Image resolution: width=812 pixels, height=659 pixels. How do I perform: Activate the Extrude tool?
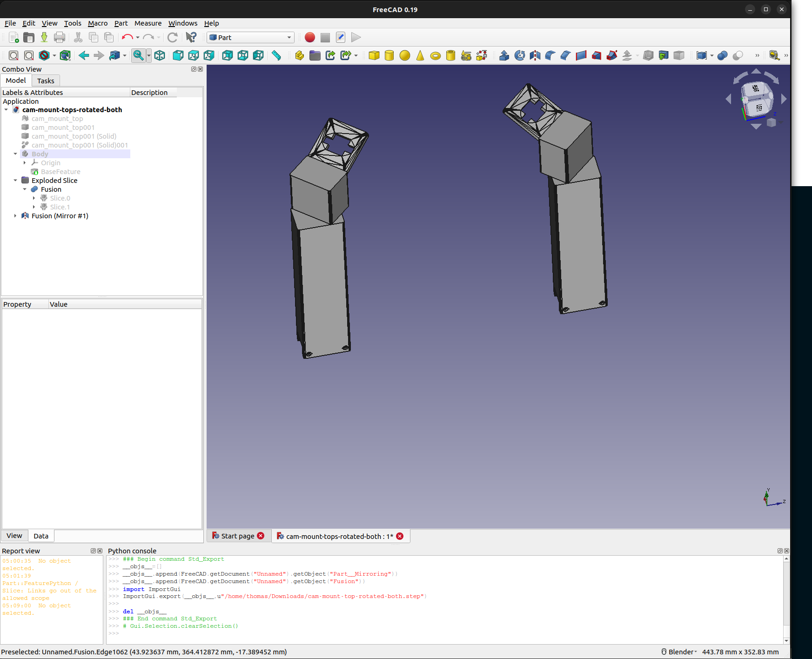pos(504,56)
